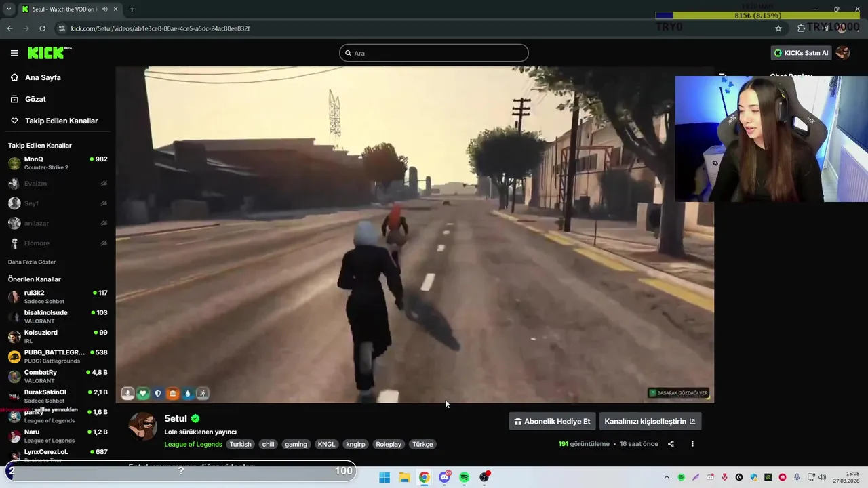Open BurakSakinOl channel
The image size is (868, 488).
[x=58, y=396]
